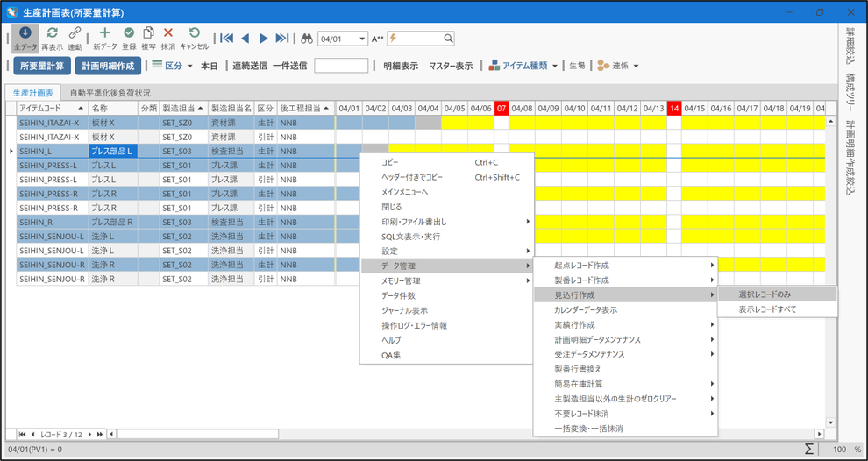Viewport: 868px width, 461px height.
Task: Click red 07 date column header
Action: (501, 108)
